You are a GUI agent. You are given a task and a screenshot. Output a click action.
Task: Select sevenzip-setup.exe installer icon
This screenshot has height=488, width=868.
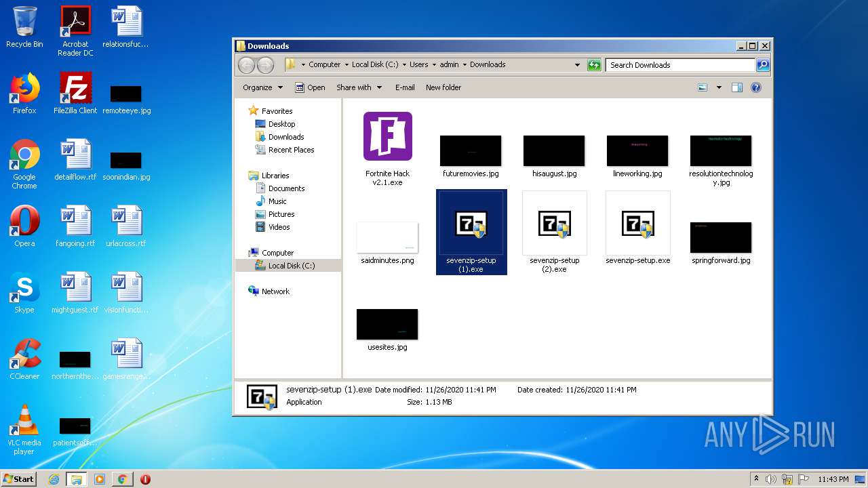point(637,224)
